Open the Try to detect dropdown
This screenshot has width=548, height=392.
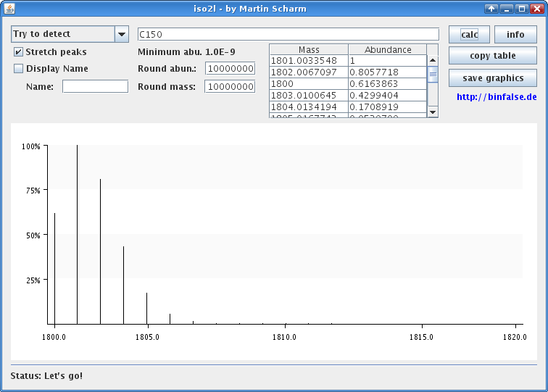(121, 35)
